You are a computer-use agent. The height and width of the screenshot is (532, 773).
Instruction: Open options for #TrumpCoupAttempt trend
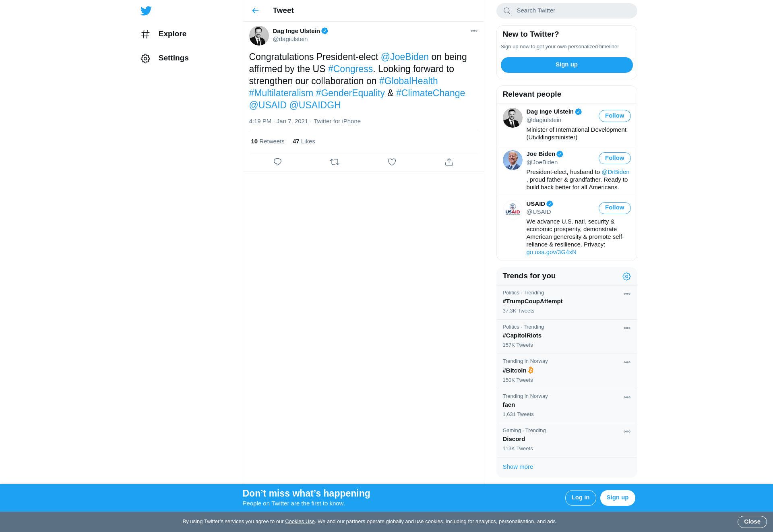(627, 294)
